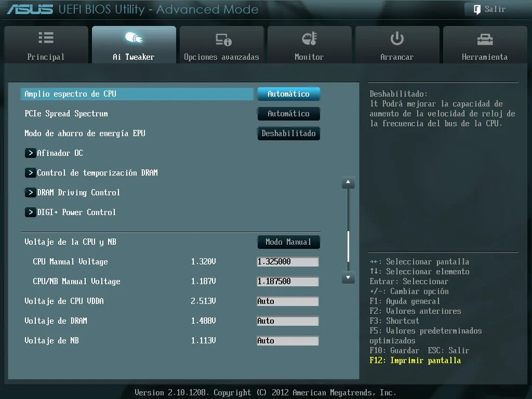Open the DIGI+ Power Control submenu
532x399 pixels.
[70, 212]
